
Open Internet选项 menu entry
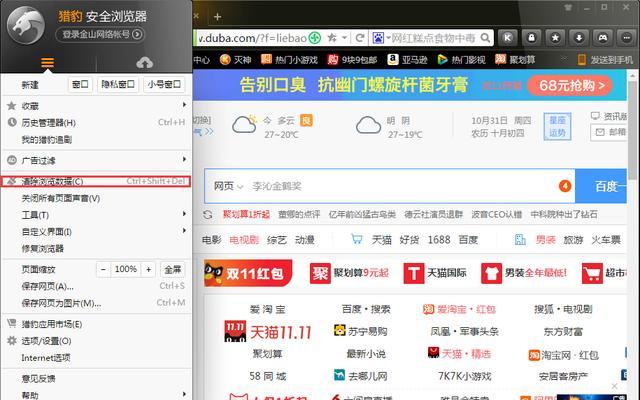click(96, 358)
